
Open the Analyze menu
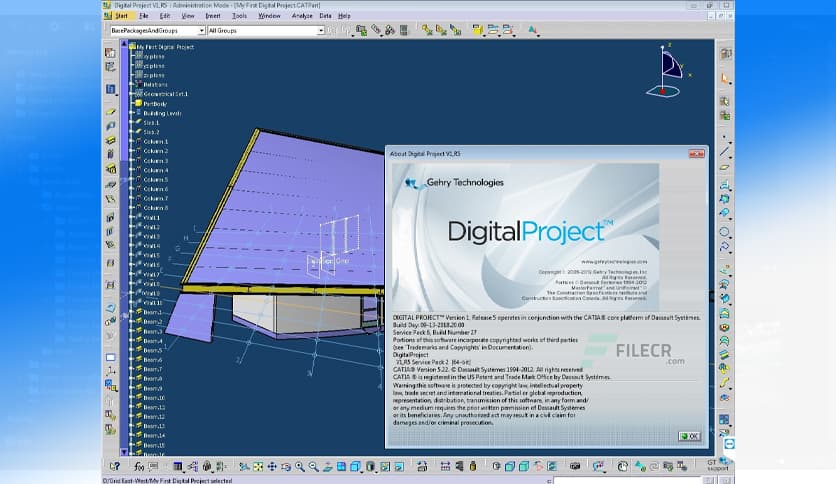point(302,16)
